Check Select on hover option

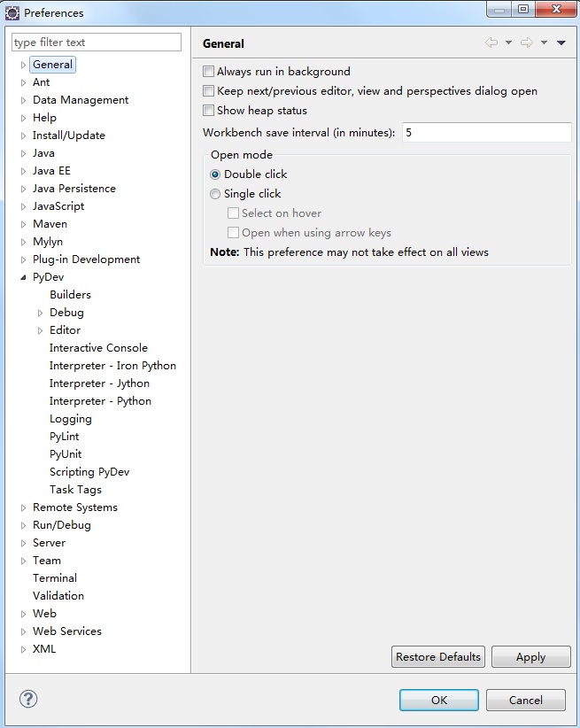point(233,213)
